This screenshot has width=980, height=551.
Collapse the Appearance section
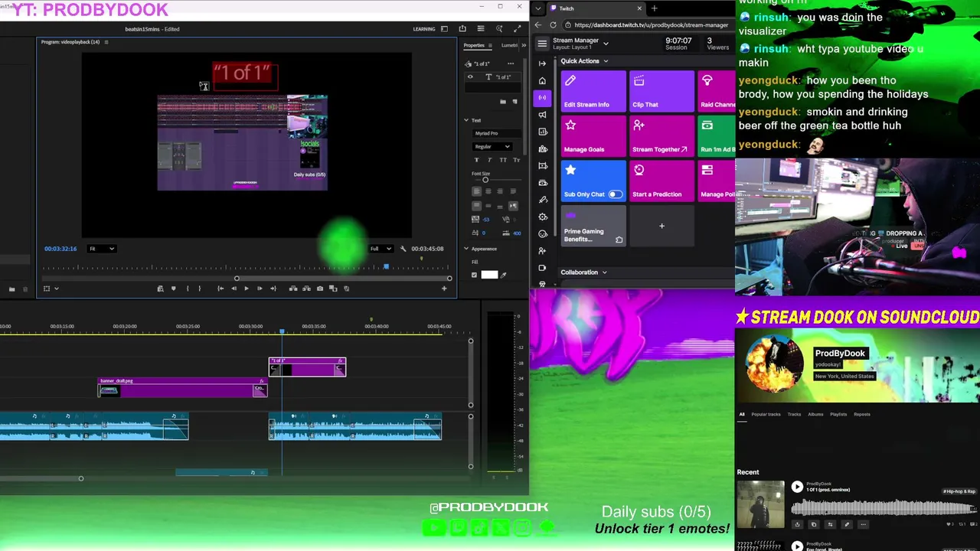click(x=466, y=249)
